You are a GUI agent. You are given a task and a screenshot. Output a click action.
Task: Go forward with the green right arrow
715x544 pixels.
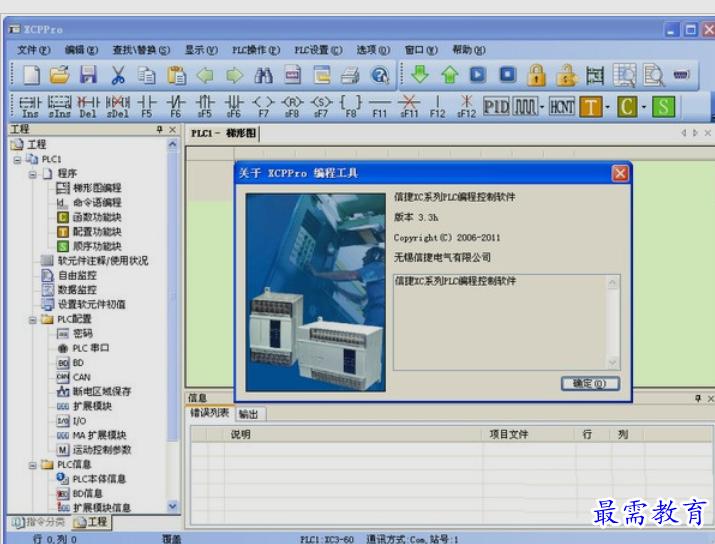click(x=234, y=75)
